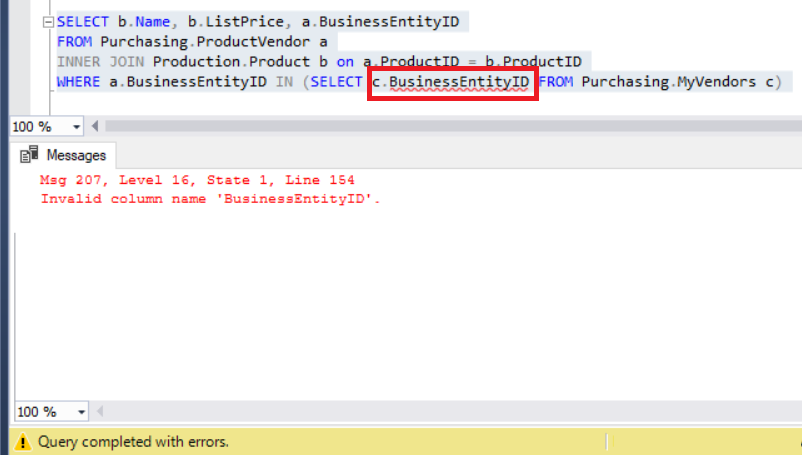Click 'a.BusinessEntityID' in the SELECT line
The image size is (802, 455).
pos(381,22)
